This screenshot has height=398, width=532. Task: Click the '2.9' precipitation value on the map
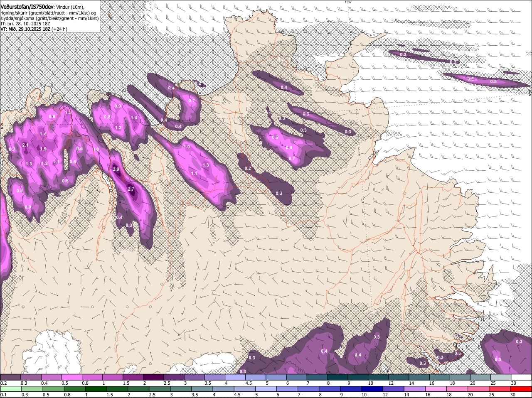(116, 169)
